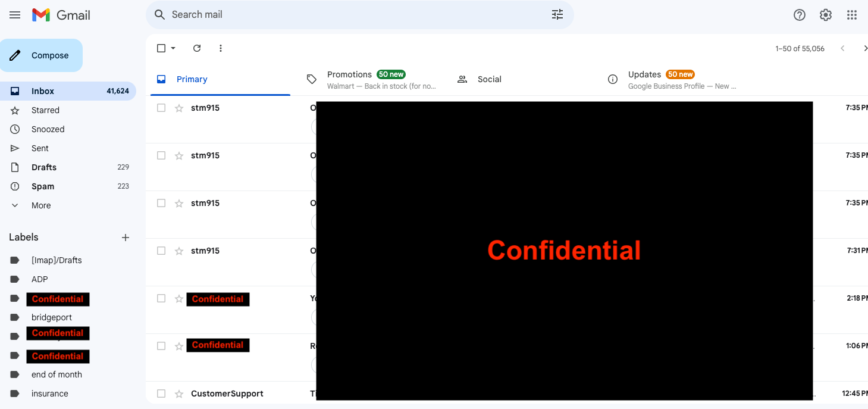Click the search magnifier icon
The height and width of the screenshot is (409, 868).
(x=159, y=15)
